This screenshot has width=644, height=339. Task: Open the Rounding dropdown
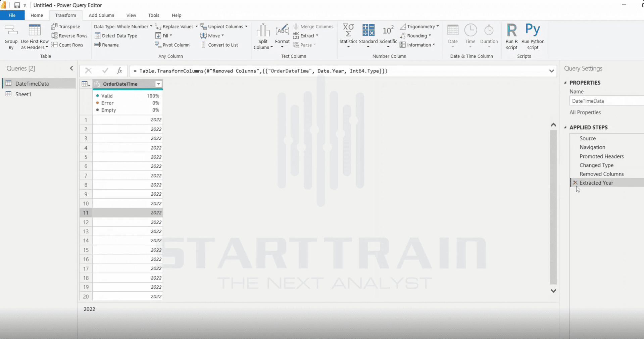coord(415,36)
